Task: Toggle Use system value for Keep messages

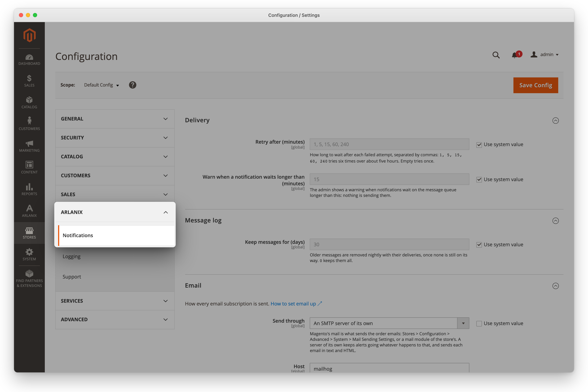Action: point(479,245)
